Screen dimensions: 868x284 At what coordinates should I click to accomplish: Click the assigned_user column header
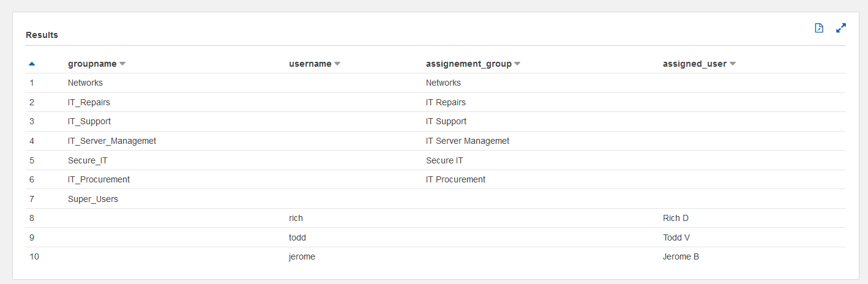pyautogui.click(x=695, y=64)
